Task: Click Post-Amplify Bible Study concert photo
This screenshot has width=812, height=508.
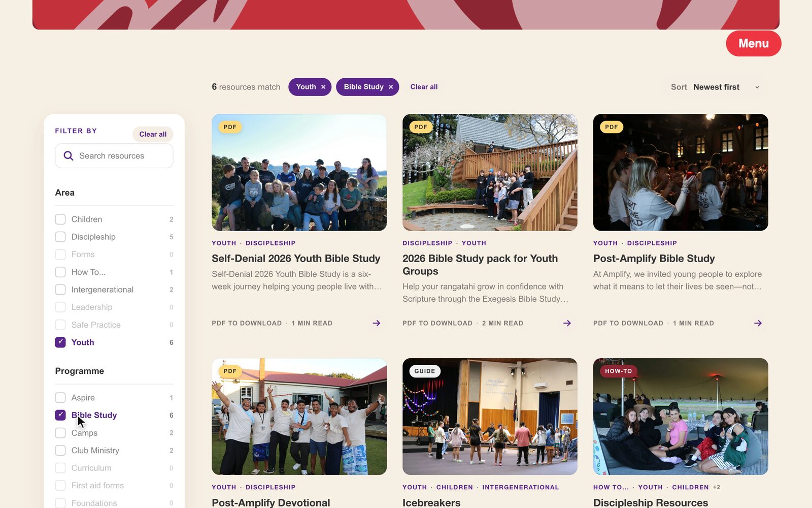Action: click(x=681, y=172)
